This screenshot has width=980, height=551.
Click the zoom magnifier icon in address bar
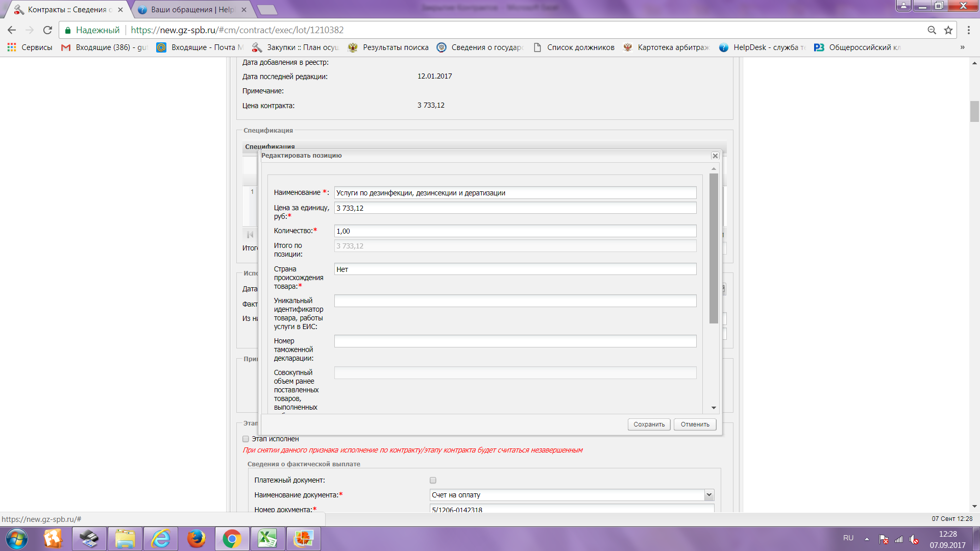[x=932, y=30]
